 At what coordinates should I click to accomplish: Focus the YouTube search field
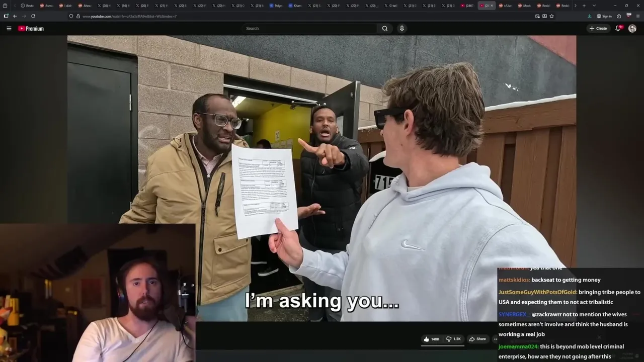pos(309,29)
